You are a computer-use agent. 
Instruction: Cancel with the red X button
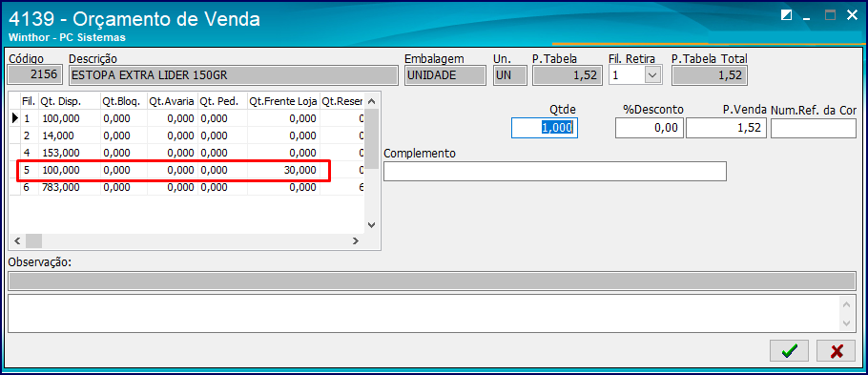click(836, 350)
